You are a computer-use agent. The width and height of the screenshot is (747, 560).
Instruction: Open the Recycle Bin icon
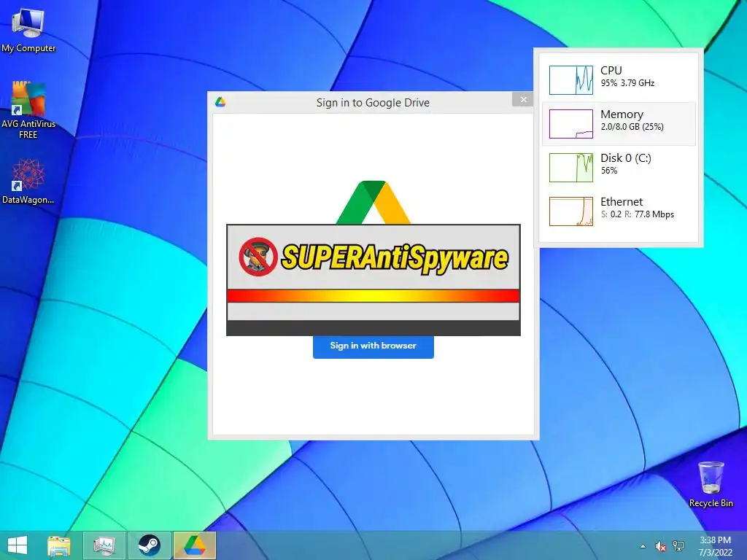point(711,484)
